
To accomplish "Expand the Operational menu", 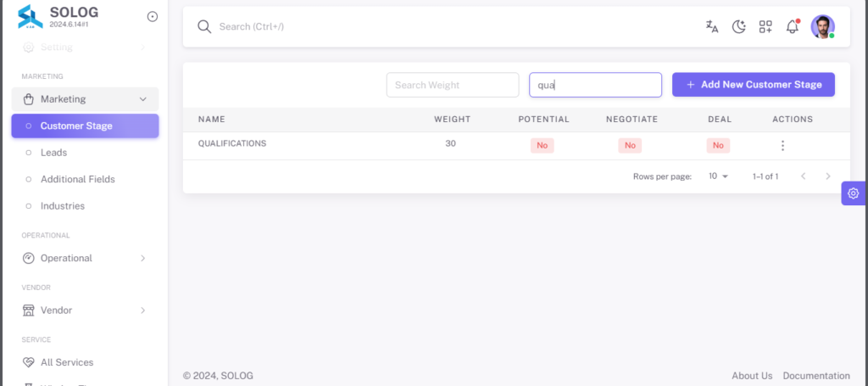I will (85, 258).
